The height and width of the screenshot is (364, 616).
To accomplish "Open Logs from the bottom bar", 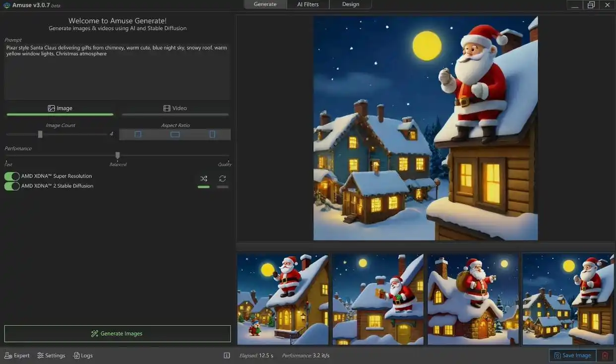I will 83,356.
